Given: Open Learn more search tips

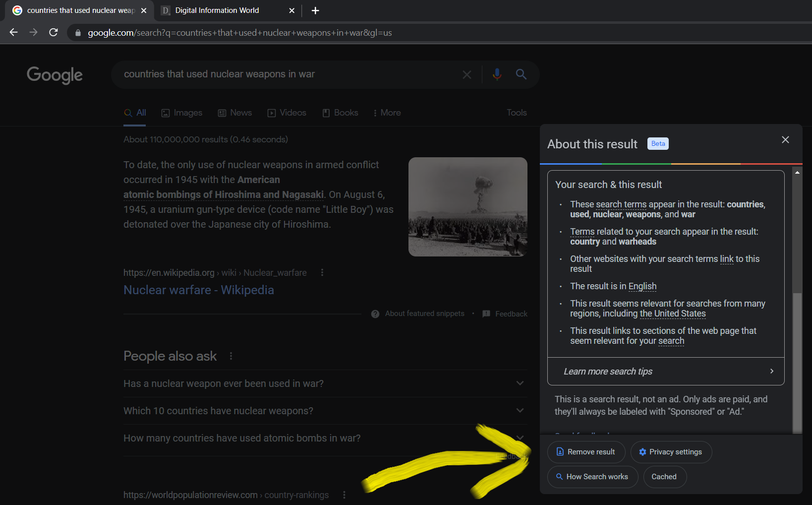Looking at the screenshot, I should coord(666,372).
